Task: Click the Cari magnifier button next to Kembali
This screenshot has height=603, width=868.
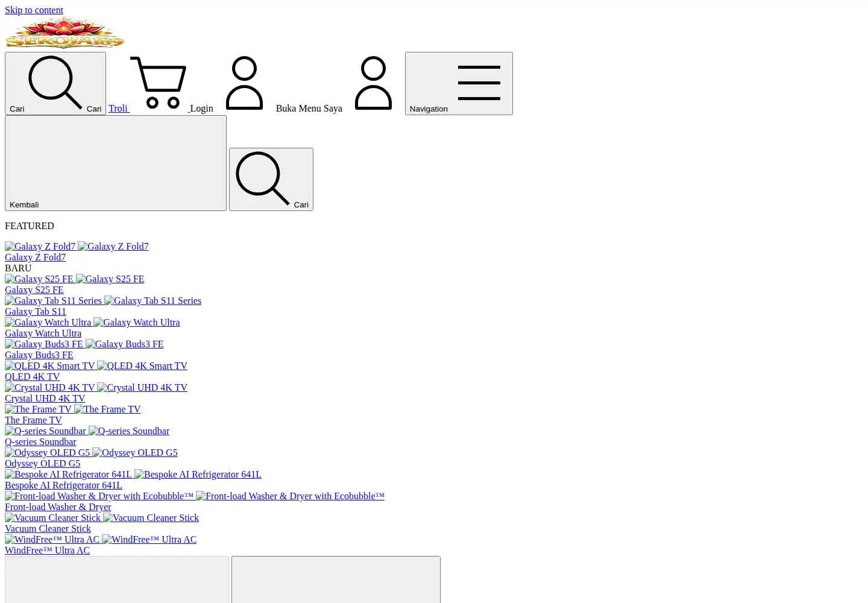Action: (271, 179)
